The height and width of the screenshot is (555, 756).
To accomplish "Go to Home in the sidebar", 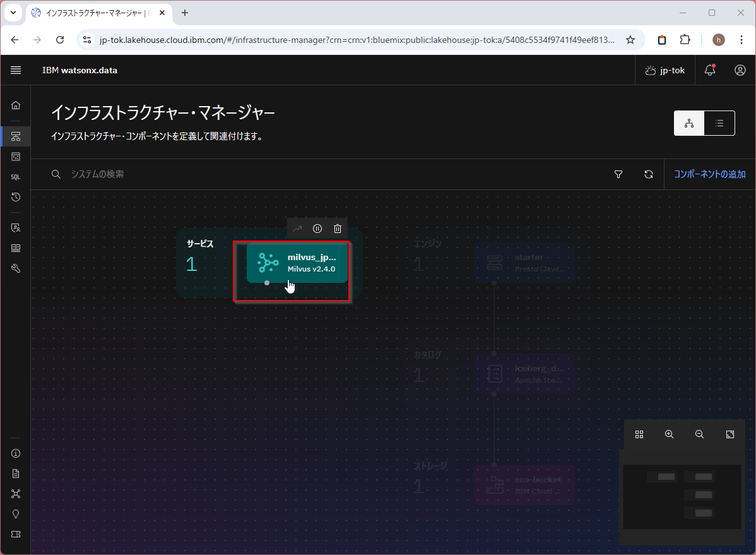I will [x=15, y=105].
